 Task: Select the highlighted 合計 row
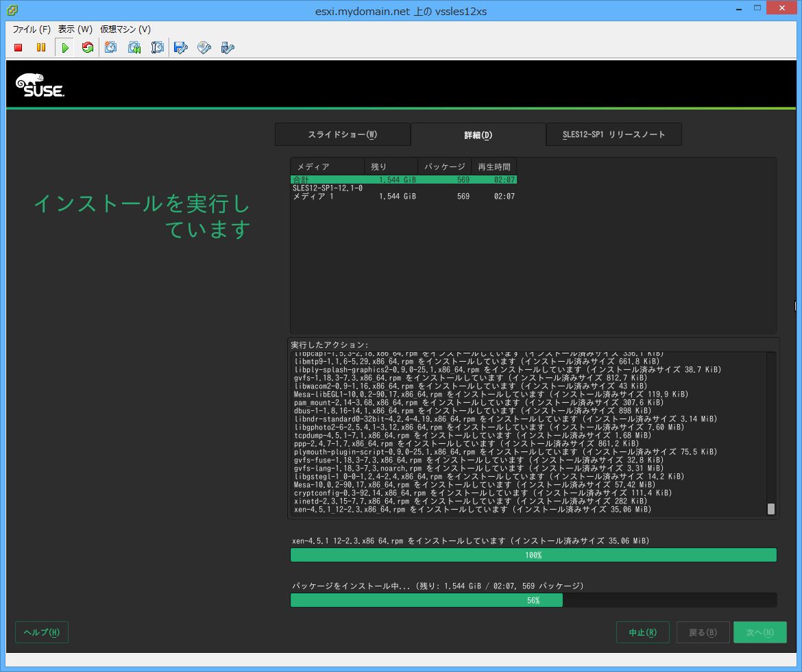point(404,180)
